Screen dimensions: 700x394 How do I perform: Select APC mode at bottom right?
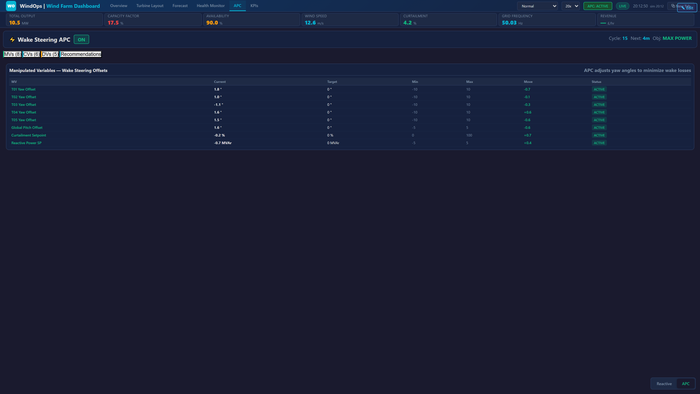click(685, 384)
